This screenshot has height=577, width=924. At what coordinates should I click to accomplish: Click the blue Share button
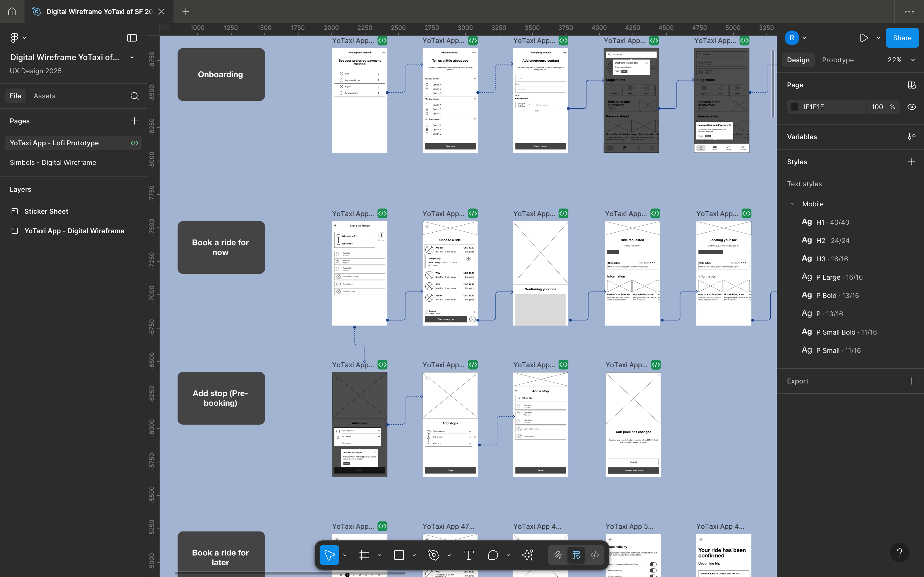point(902,38)
